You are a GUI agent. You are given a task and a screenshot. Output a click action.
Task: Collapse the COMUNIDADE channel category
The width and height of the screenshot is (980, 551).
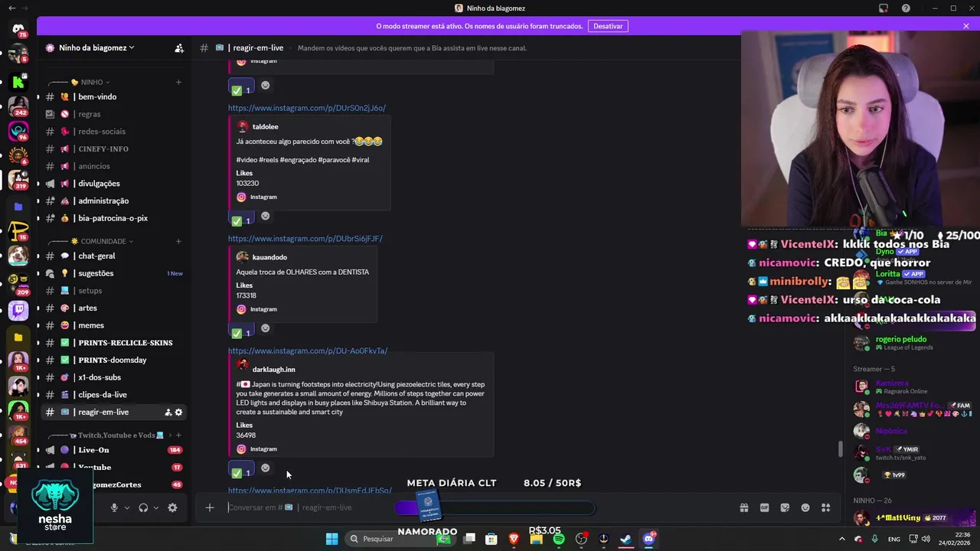click(103, 241)
